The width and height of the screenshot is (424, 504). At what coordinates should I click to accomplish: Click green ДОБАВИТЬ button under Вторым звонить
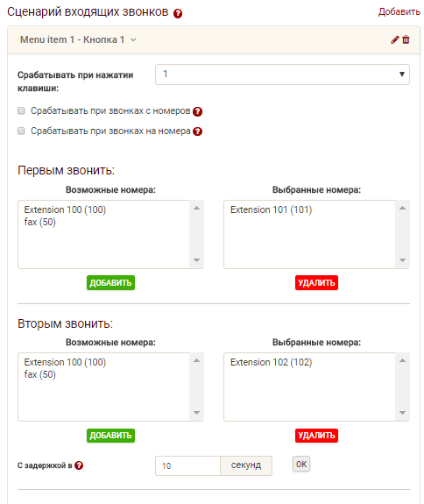pyautogui.click(x=110, y=436)
